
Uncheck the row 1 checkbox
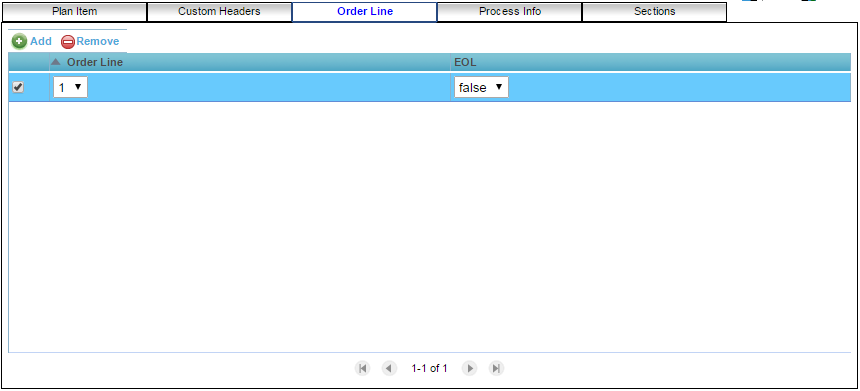(x=18, y=87)
